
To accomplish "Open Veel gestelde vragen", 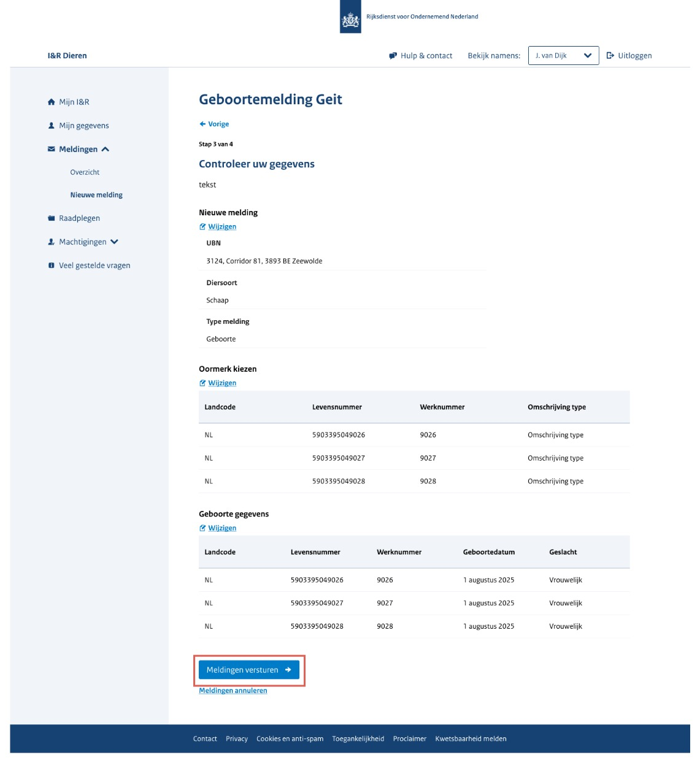I will point(94,266).
